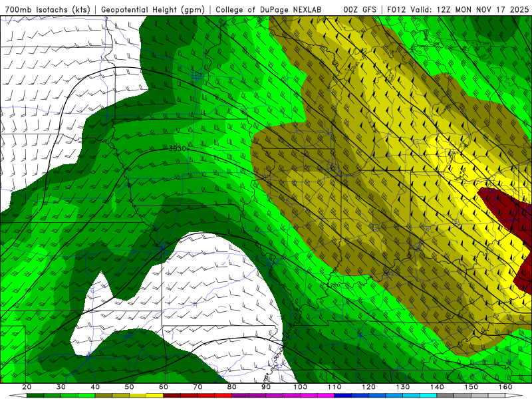This screenshot has height=399, width=532.
Task: Click the '140' colorbar scale label
Action: pyautogui.click(x=438, y=387)
